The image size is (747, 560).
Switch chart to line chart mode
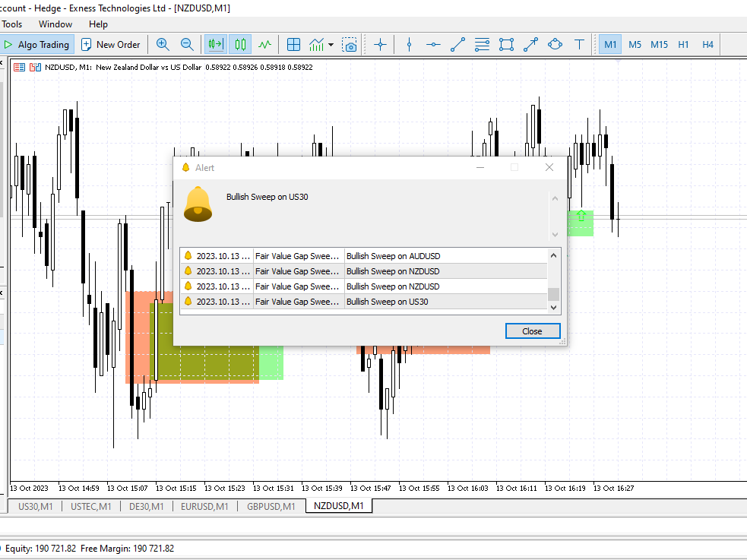pos(264,44)
